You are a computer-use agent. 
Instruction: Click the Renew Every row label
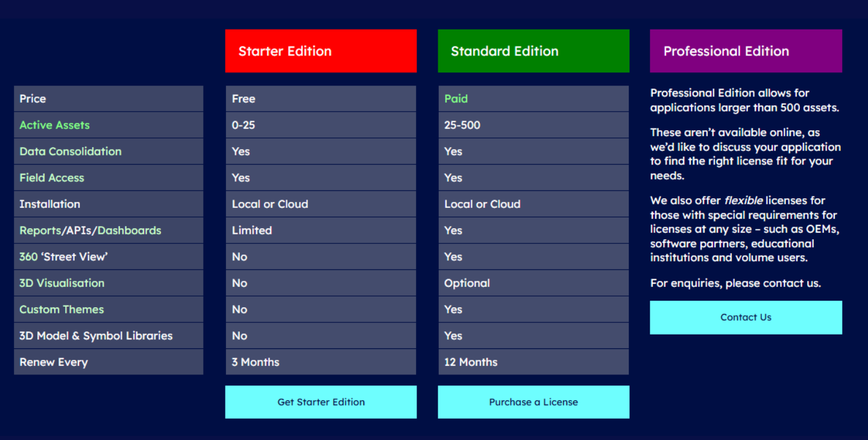click(x=54, y=363)
